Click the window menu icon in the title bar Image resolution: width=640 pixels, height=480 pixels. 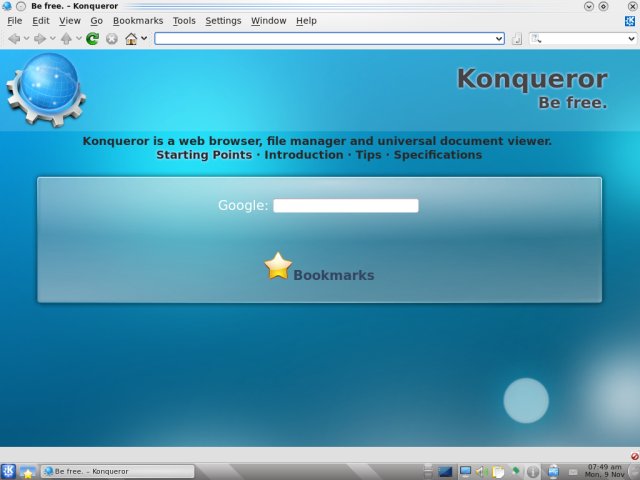[7, 6]
